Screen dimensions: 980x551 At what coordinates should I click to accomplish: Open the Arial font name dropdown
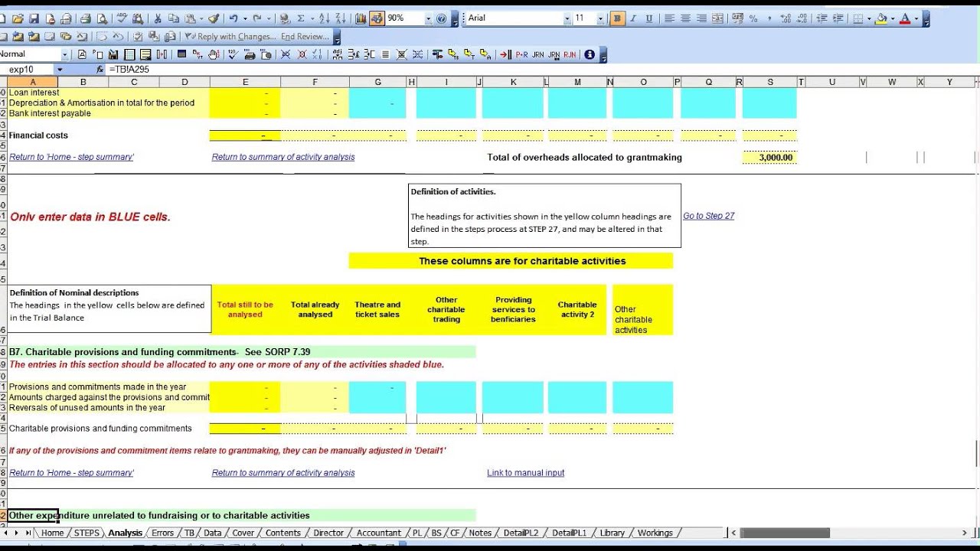pos(567,18)
